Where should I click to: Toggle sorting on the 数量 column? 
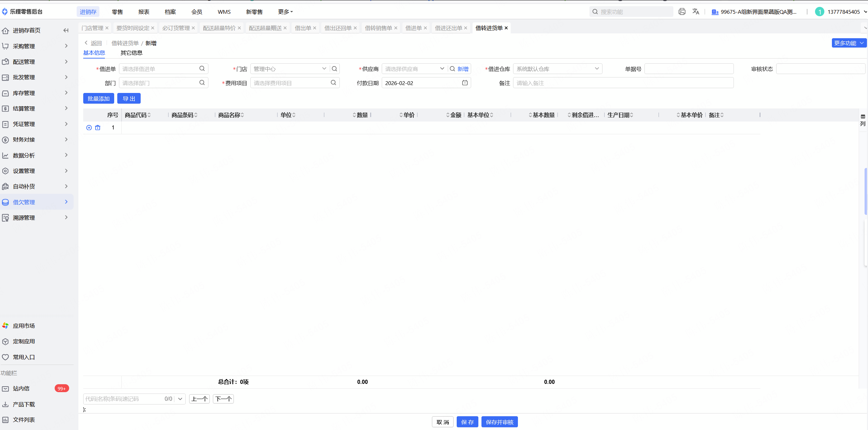click(x=355, y=115)
